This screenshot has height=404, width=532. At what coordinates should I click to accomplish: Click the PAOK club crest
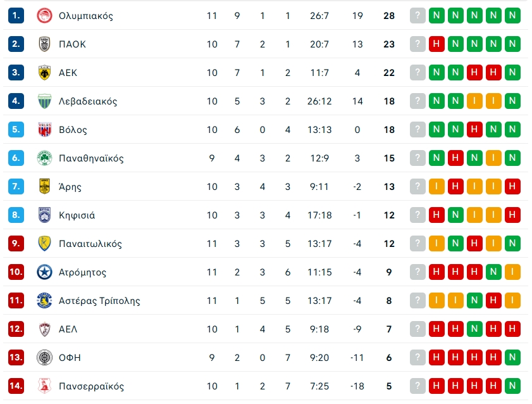(44, 44)
